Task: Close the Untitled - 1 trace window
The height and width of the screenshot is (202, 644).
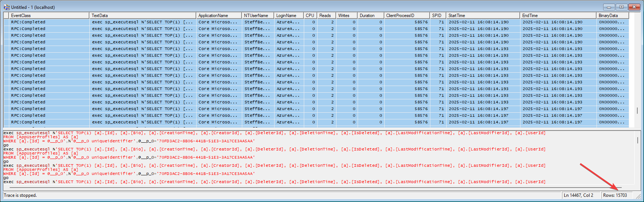Action: click(634, 7)
